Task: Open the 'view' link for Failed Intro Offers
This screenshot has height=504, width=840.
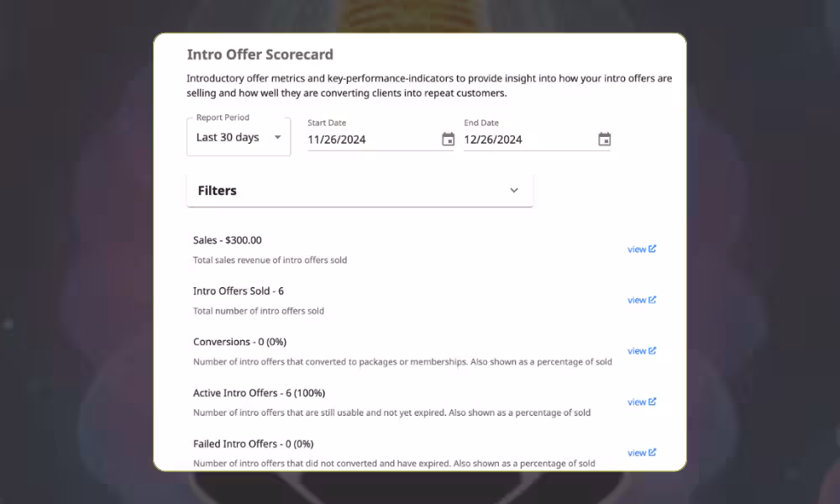Action: tap(637, 454)
